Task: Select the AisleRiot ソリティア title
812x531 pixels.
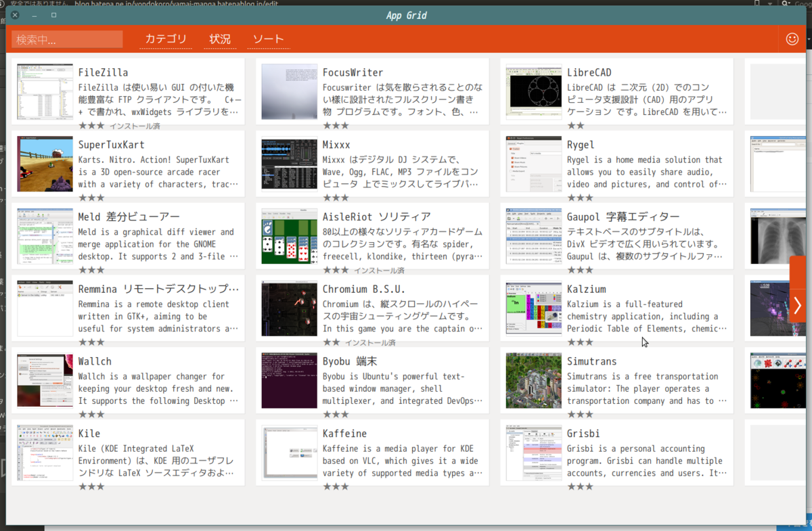Action: (377, 216)
